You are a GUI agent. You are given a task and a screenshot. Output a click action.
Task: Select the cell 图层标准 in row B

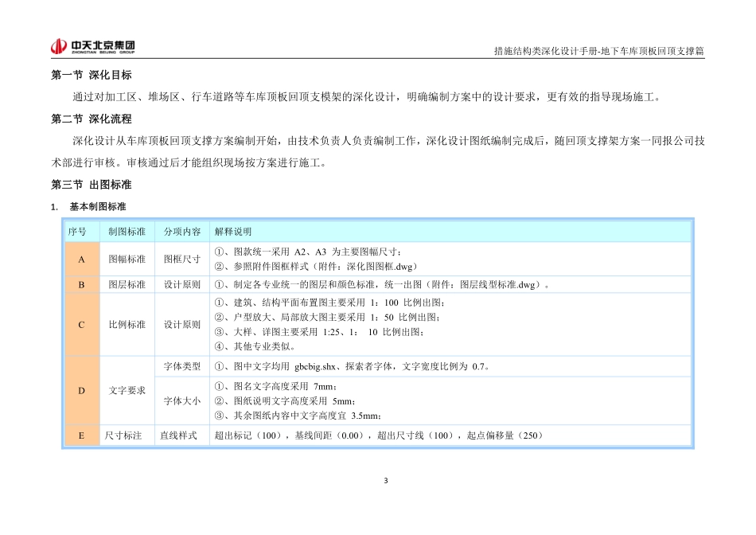point(127,285)
